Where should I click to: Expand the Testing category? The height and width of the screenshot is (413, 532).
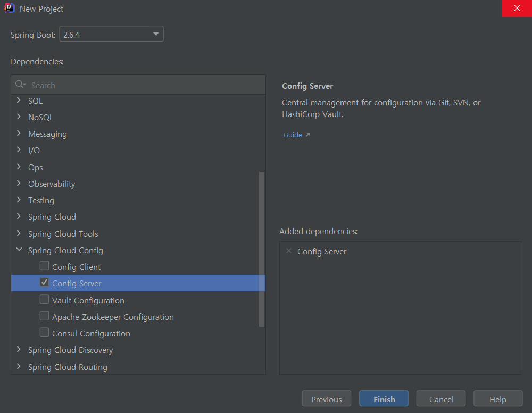click(19, 200)
